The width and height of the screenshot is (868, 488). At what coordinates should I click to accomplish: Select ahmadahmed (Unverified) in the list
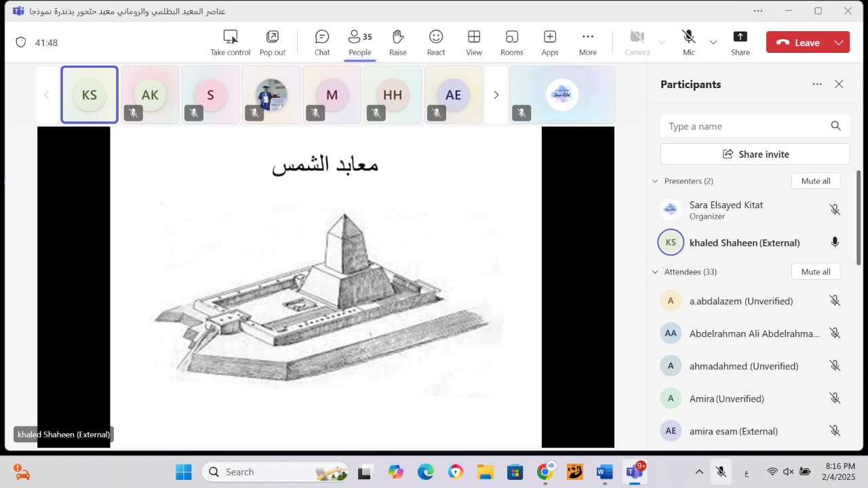click(751, 366)
